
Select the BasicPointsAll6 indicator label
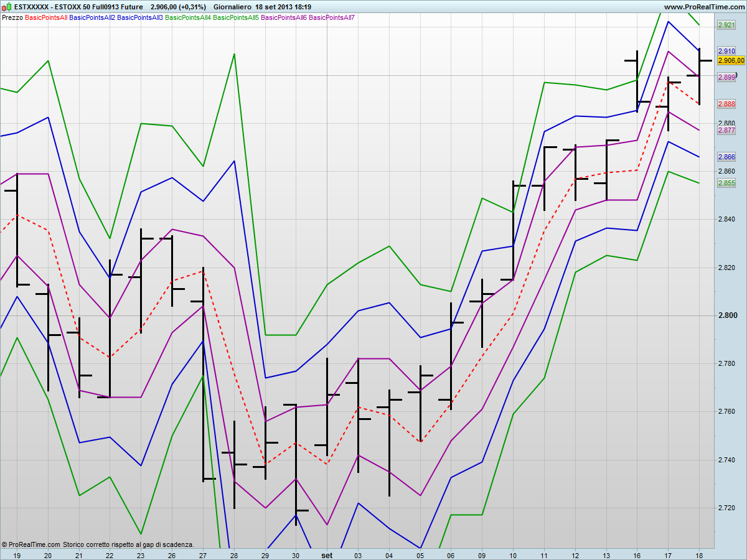coord(284,17)
